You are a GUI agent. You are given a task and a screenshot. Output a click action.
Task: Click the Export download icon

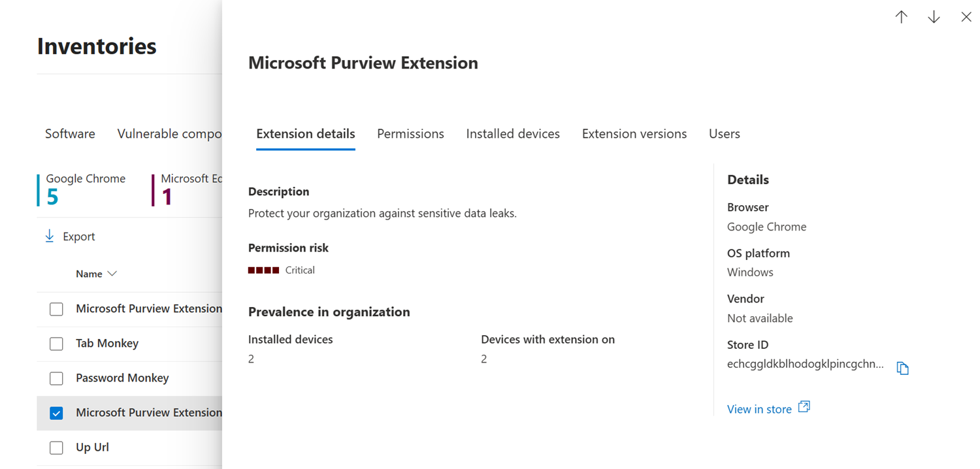[49, 236]
